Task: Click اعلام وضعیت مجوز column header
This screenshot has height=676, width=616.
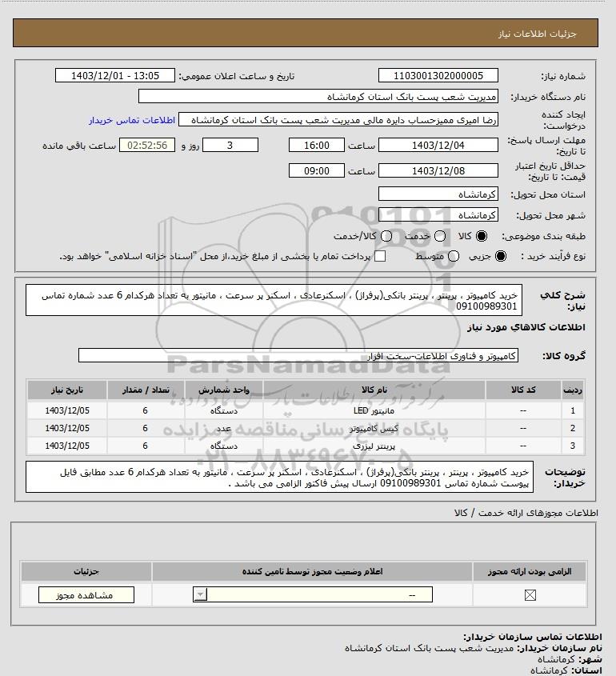Action: (312, 571)
